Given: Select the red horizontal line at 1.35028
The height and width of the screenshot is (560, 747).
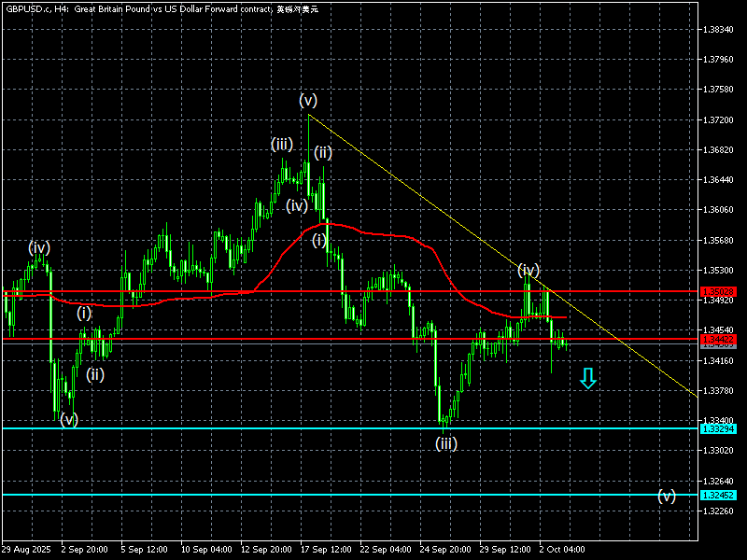Looking at the screenshot, I should coord(350,291).
